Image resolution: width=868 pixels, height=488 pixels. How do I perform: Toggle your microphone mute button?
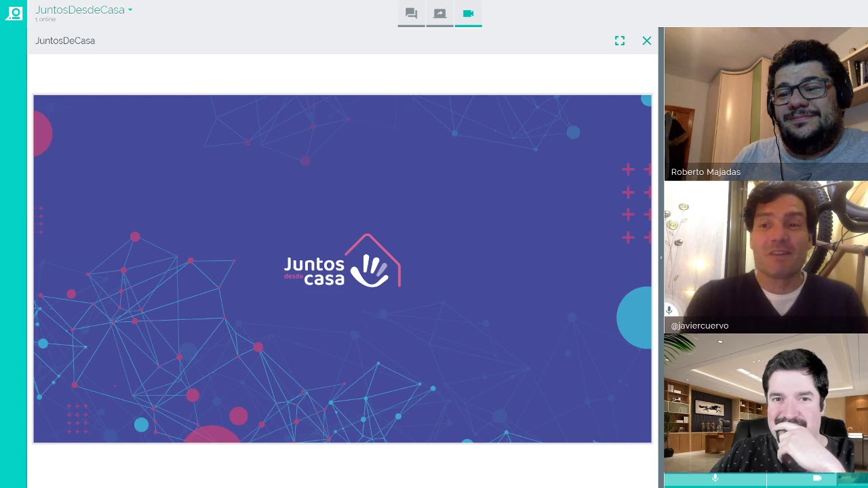[715, 479]
